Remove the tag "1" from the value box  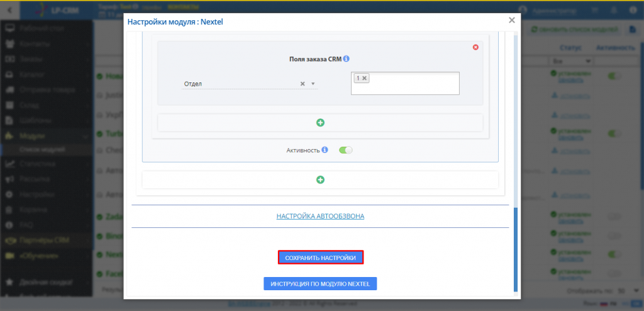(364, 78)
